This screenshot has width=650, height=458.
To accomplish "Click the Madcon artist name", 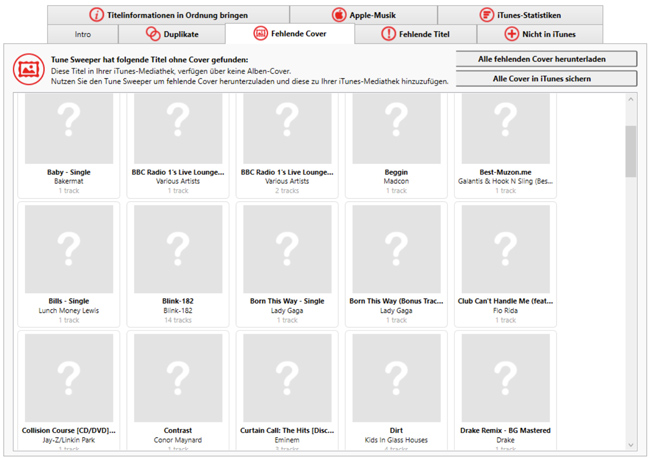I will [x=396, y=181].
